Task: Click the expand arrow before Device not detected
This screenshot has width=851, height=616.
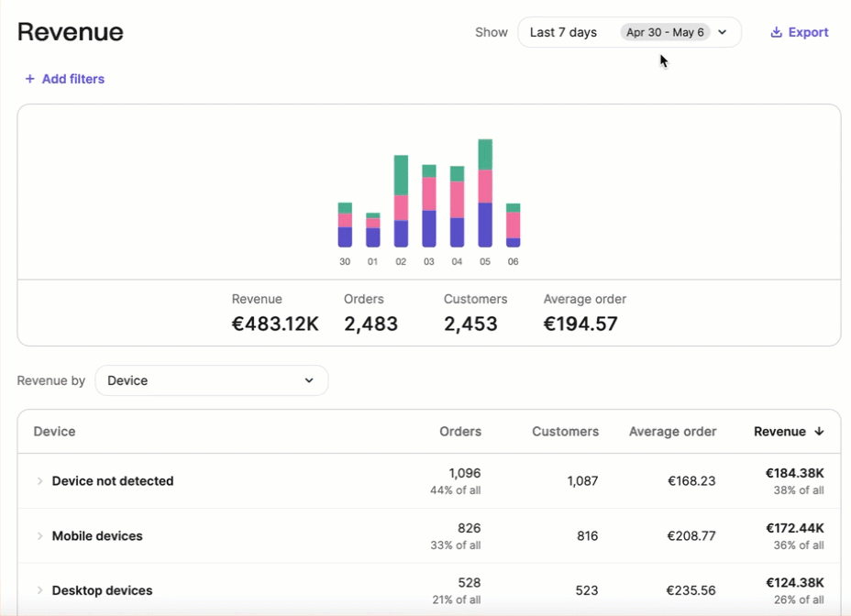Action: (39, 481)
